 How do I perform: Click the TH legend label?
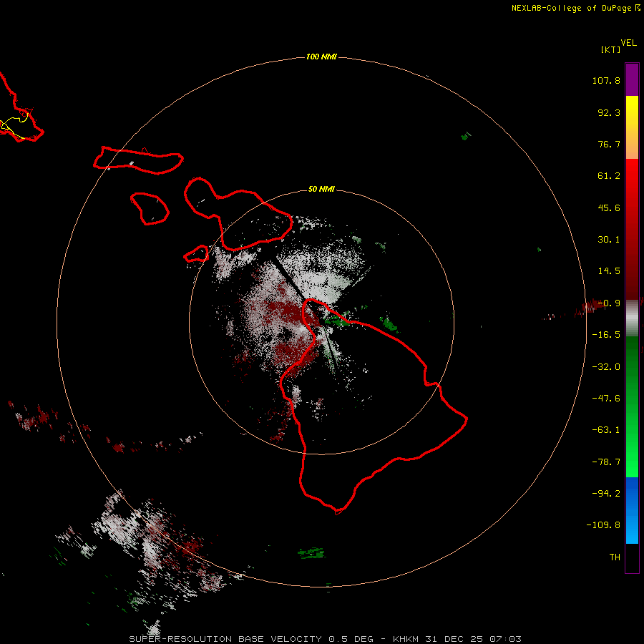(615, 557)
